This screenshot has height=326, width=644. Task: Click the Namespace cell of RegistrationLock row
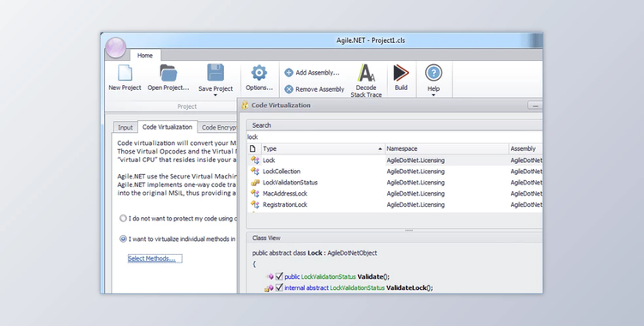[447, 204]
